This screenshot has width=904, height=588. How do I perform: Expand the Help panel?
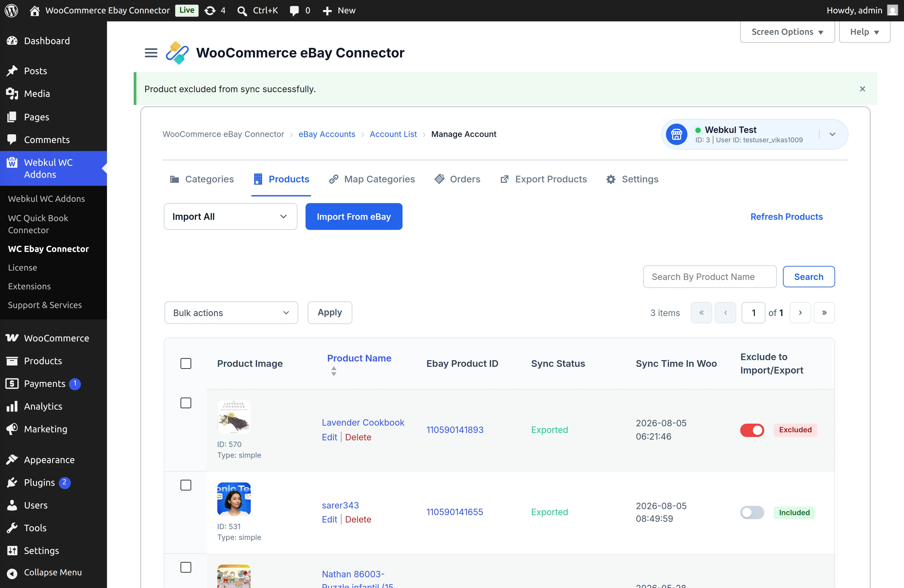click(x=865, y=32)
